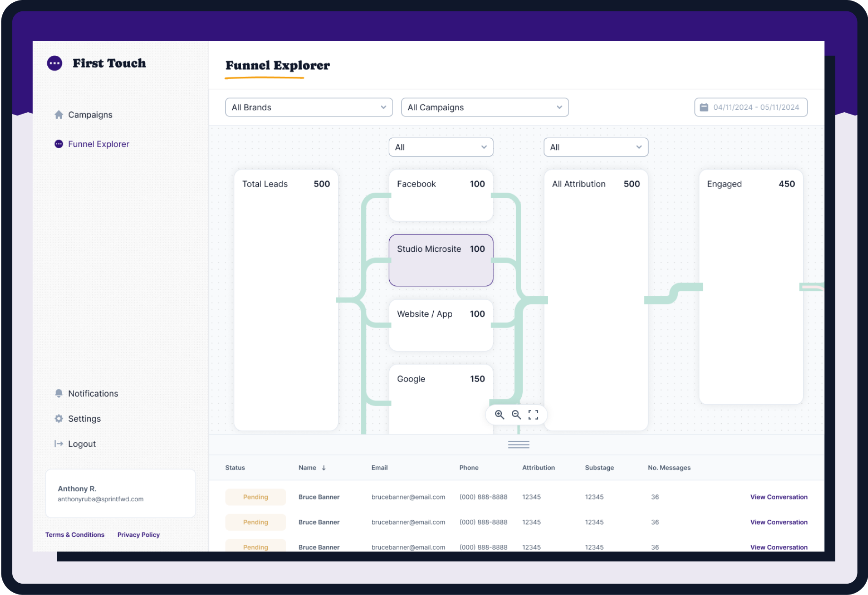This screenshot has width=868, height=595.
Task: Sort by Name column arrow
Action: coord(324,468)
